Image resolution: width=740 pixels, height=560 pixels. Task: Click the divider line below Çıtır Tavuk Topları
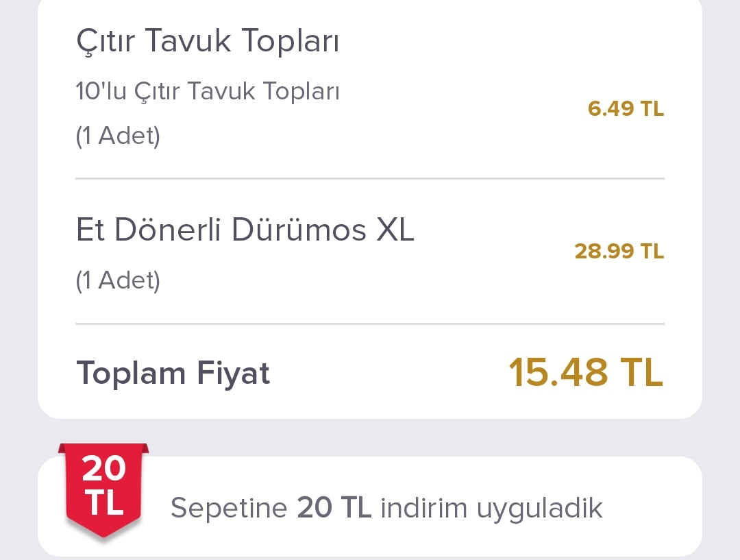[370, 178]
